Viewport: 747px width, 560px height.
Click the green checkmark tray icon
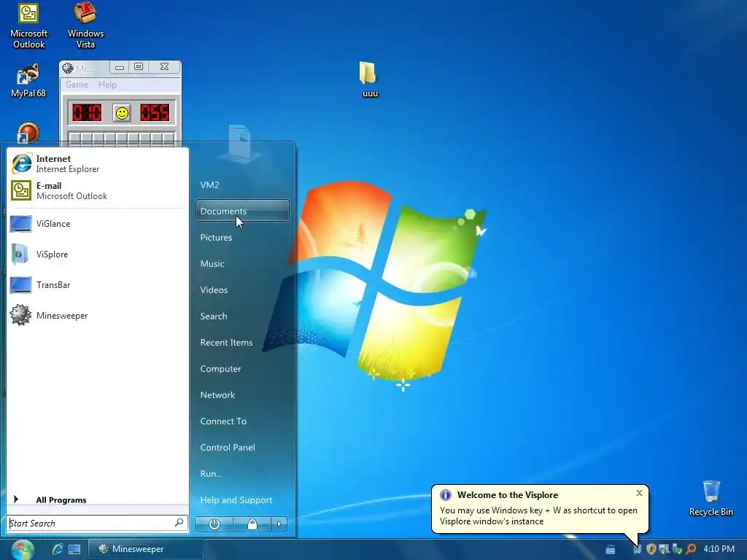pyautogui.click(x=677, y=549)
